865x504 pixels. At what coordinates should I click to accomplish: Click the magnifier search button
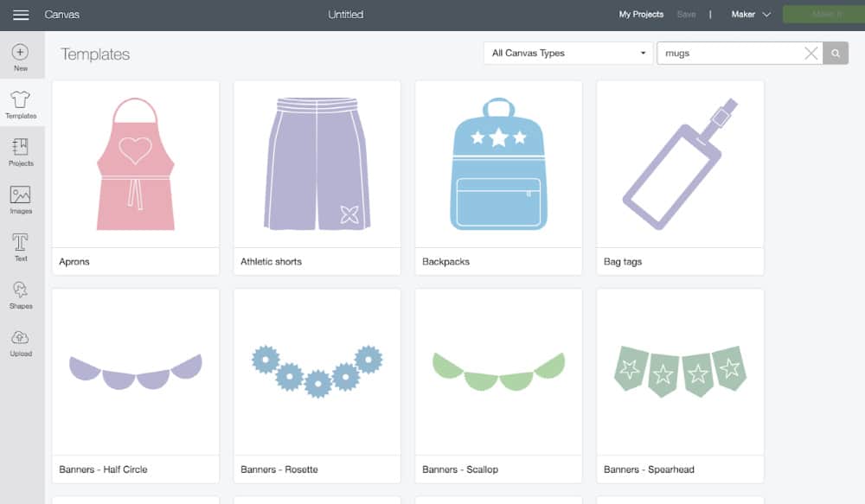[836, 54]
